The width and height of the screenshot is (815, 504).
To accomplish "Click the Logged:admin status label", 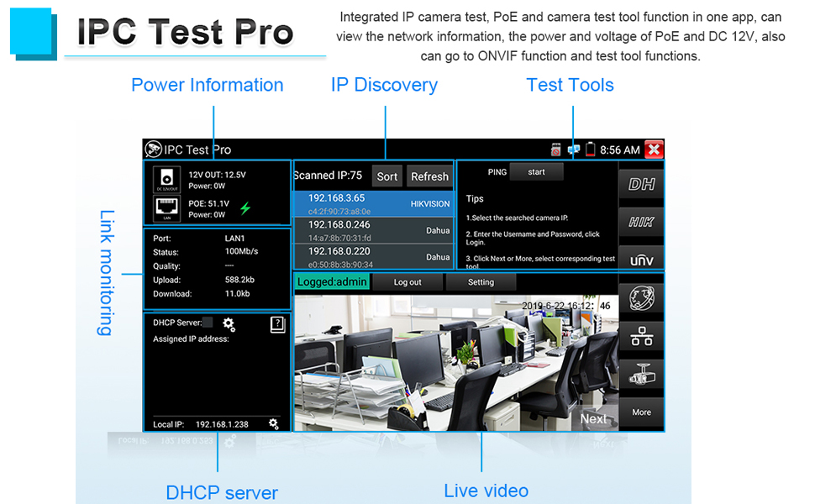I will tap(332, 282).
